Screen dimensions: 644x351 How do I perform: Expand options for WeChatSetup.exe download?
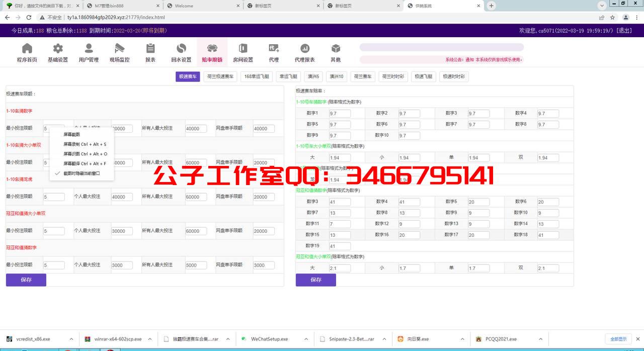(x=306, y=339)
